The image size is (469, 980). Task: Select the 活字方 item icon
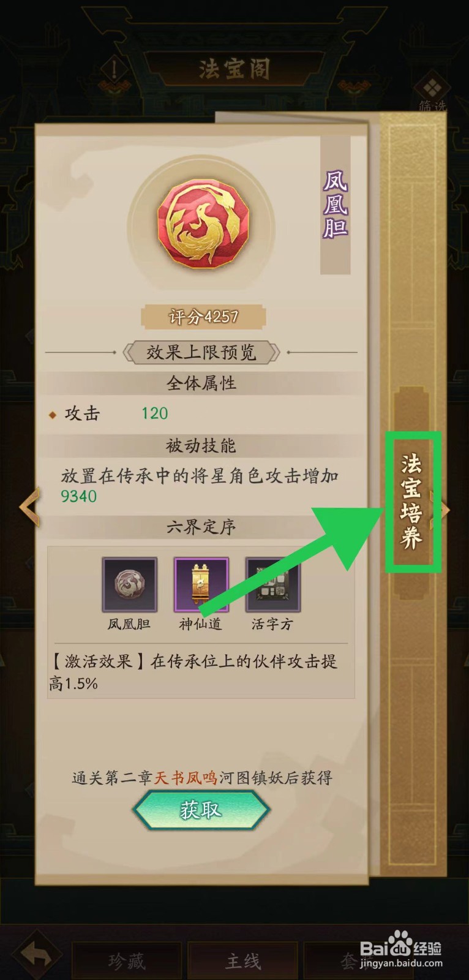(272, 584)
